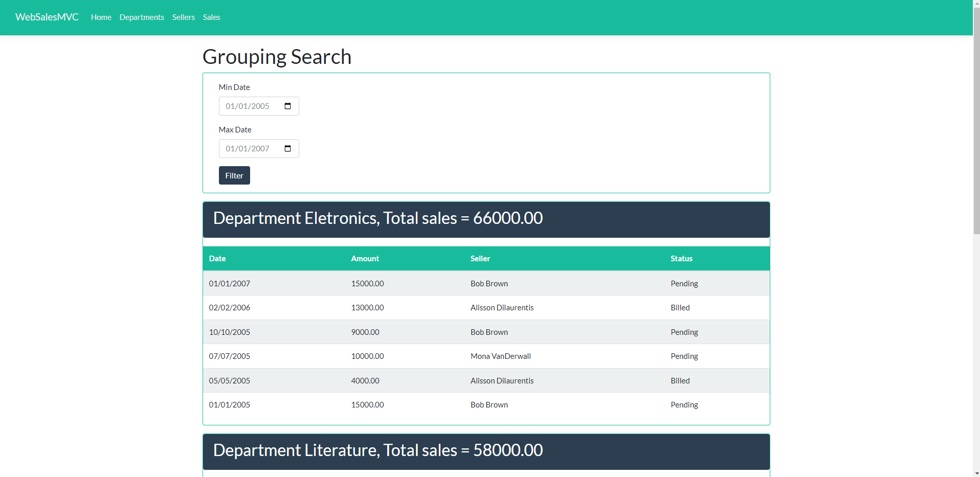
Task: Click the Min Date input field
Action: point(251,106)
